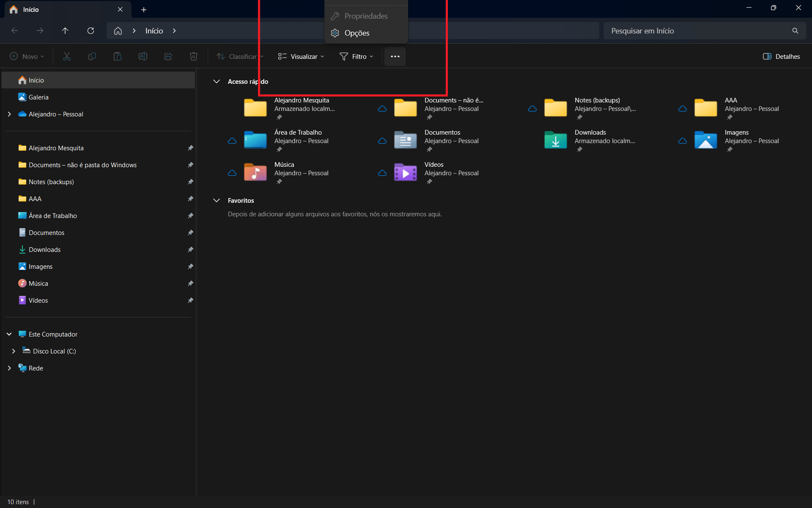Viewport: 812px width, 508px height.
Task: Open the See more (ellipsis) toolbar icon
Action: coord(395,56)
